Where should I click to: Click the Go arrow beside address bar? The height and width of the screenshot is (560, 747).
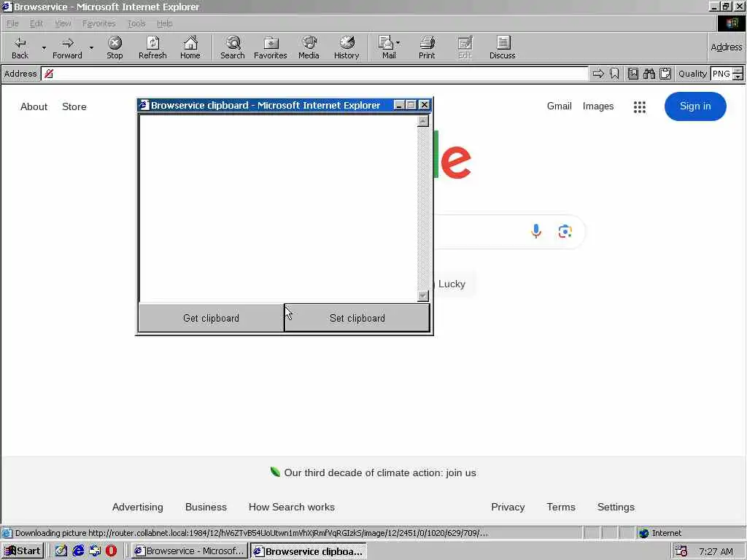click(x=598, y=74)
